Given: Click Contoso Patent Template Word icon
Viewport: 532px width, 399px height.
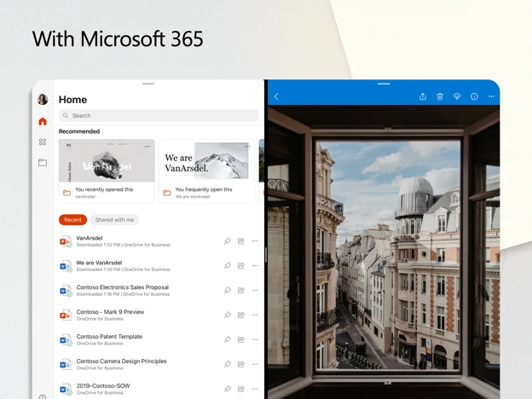Looking at the screenshot, I should tap(66, 340).
